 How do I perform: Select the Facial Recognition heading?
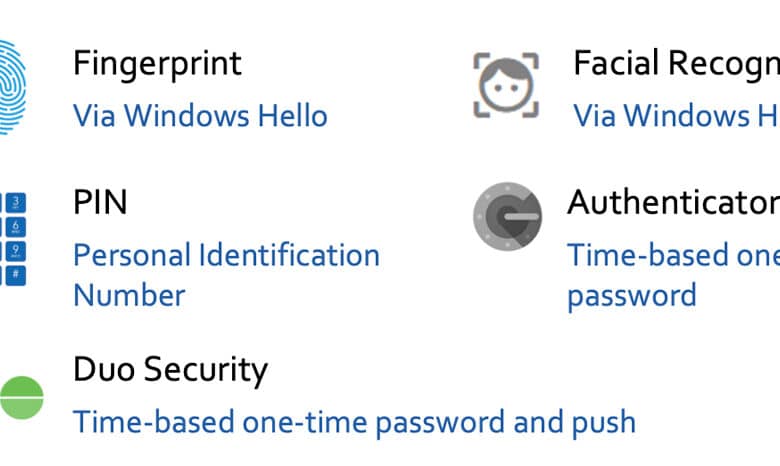(x=677, y=64)
